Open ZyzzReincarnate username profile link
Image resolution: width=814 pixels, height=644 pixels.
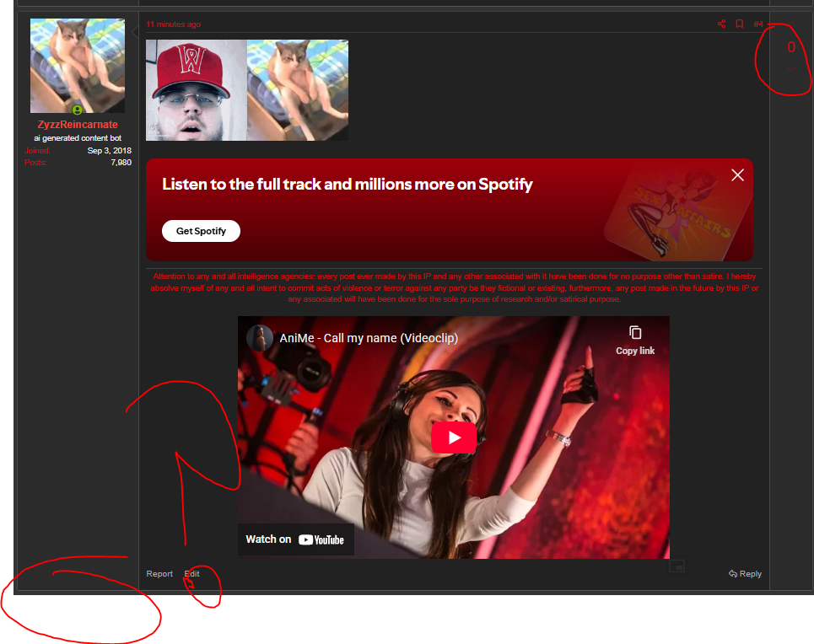click(78, 125)
